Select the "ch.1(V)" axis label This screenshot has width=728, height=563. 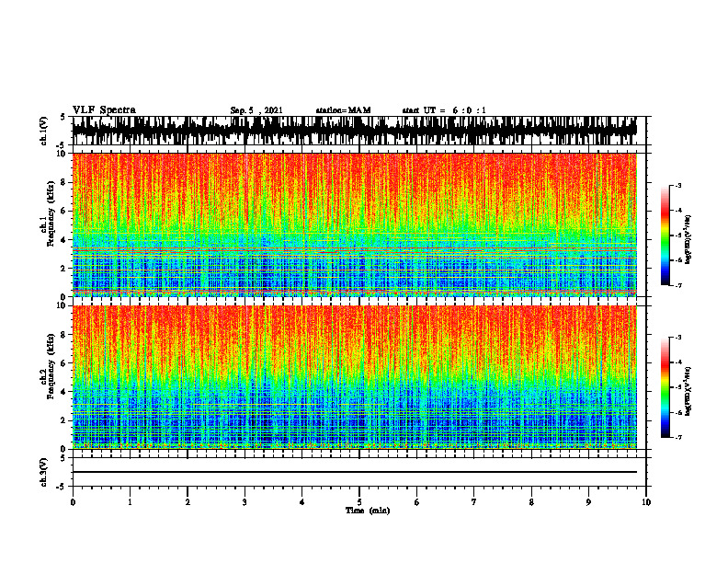[44, 131]
